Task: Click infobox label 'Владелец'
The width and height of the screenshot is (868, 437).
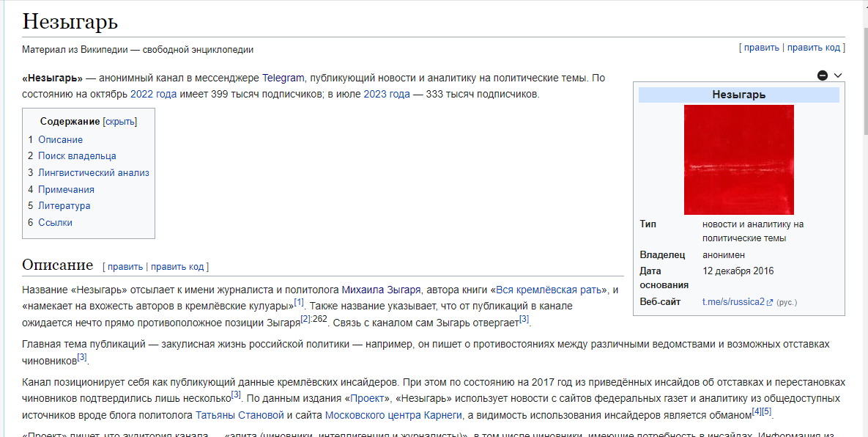Action: [662, 254]
